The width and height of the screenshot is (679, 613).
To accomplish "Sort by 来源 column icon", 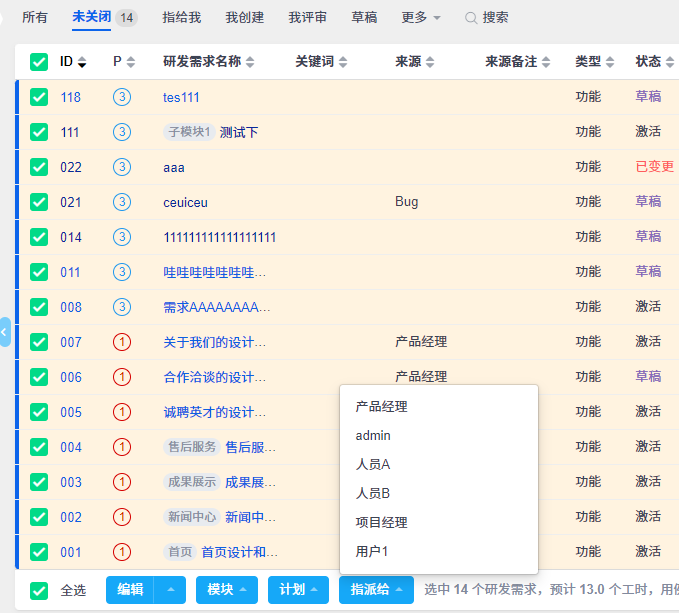I will 430,62.
